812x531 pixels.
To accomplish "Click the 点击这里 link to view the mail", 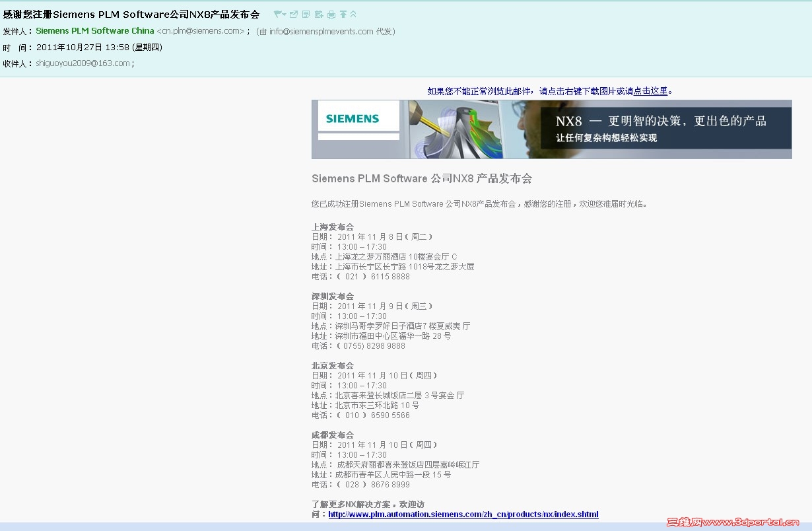I will pyautogui.click(x=650, y=91).
